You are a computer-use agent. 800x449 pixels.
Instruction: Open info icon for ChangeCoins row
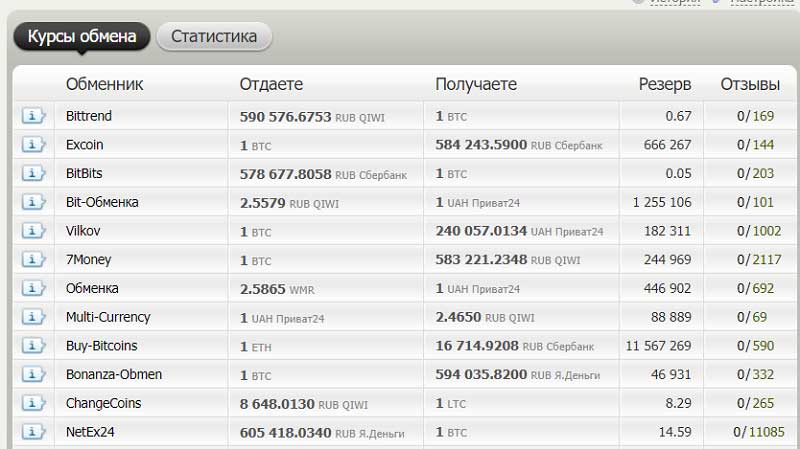click(x=33, y=403)
